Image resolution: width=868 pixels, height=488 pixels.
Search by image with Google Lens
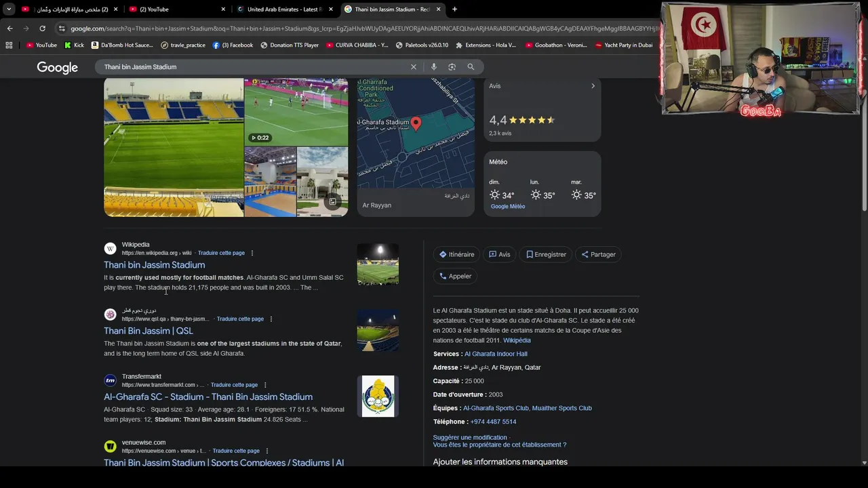tap(452, 66)
